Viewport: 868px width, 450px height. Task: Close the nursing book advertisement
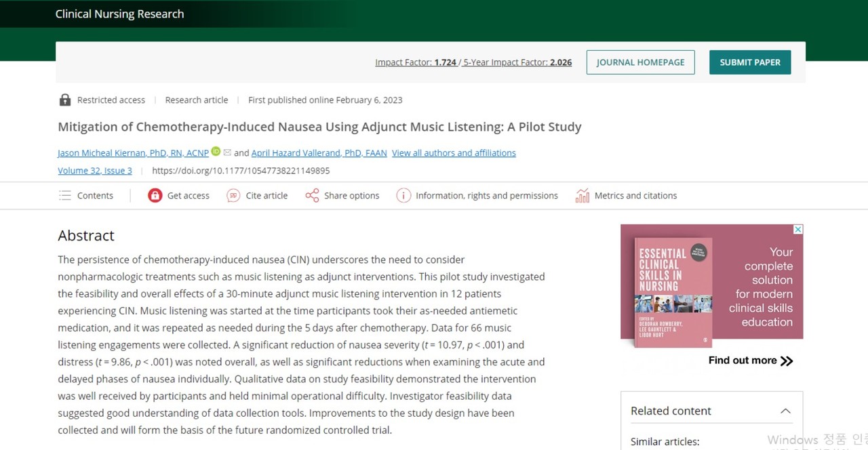click(x=798, y=230)
